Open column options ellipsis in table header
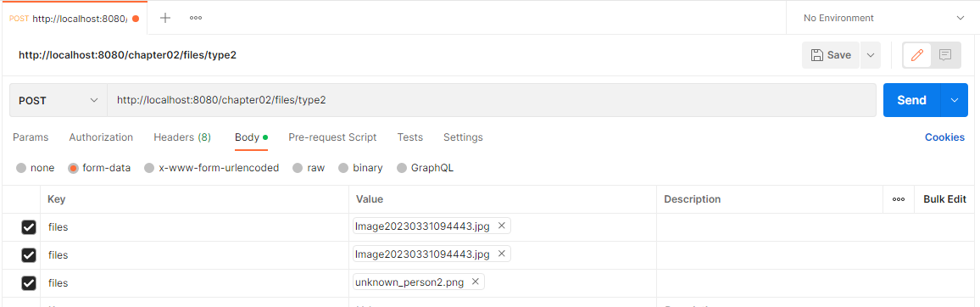 [x=899, y=199]
